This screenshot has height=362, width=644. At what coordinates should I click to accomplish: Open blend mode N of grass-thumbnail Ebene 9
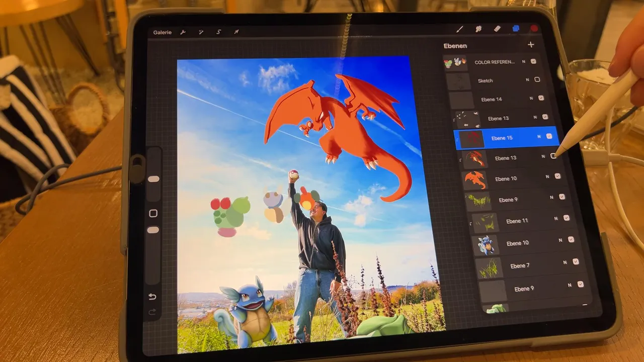[551, 198]
